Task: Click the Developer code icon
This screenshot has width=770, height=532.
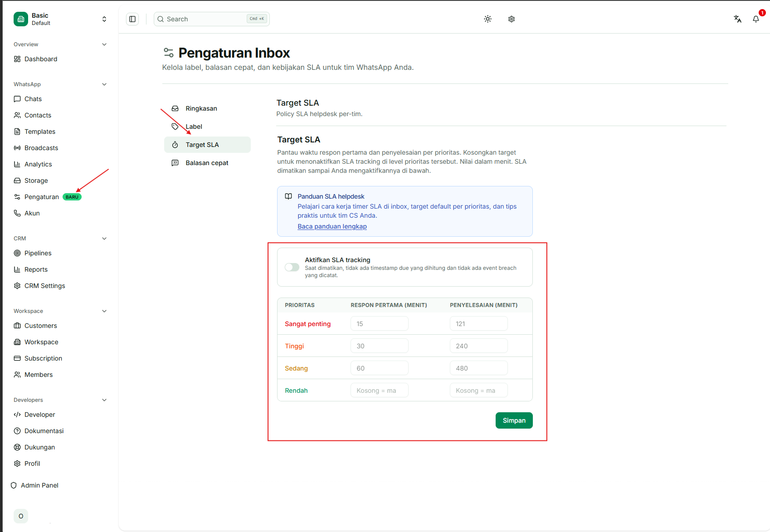Action: [17, 415]
